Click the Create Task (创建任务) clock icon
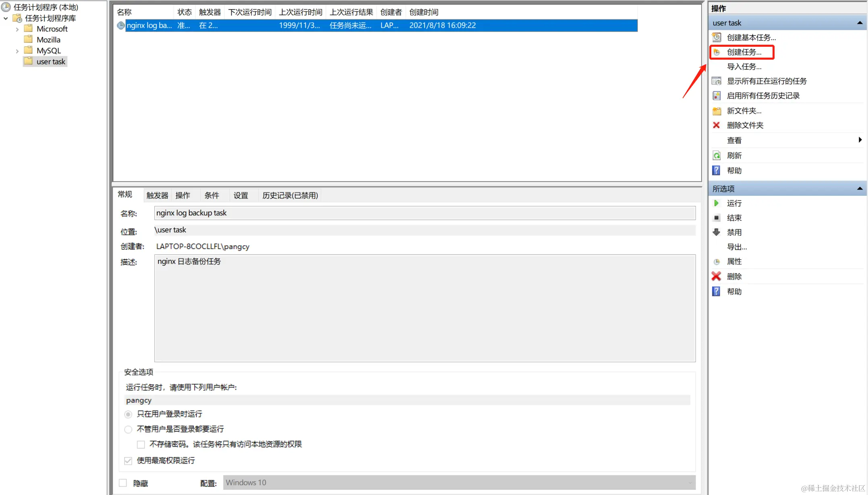This screenshot has height=495, width=868. (x=717, y=52)
